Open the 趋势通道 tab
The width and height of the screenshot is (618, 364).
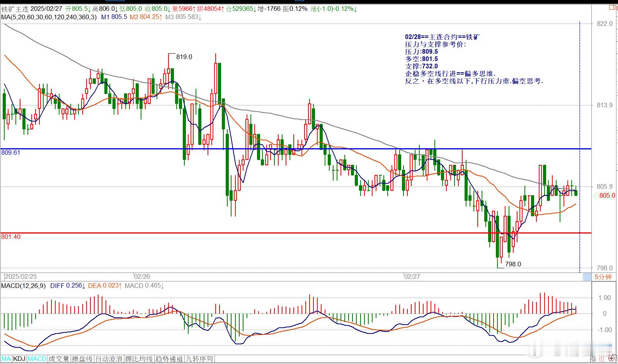point(169,359)
